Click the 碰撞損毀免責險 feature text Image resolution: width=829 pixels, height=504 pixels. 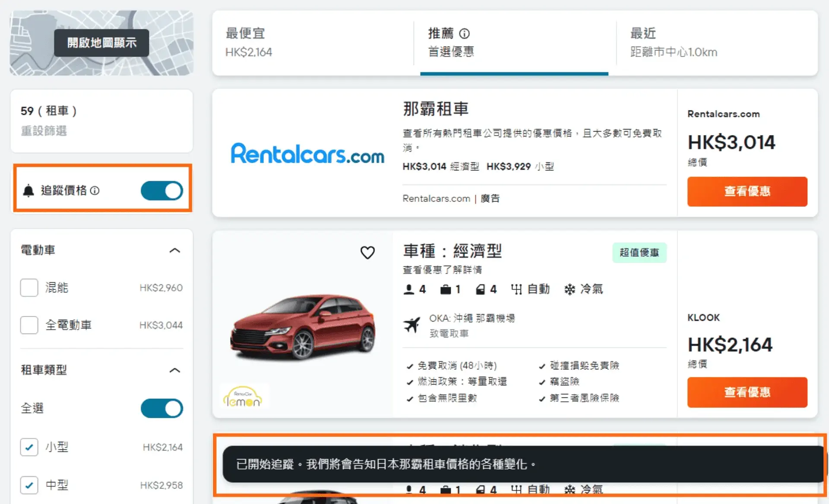[585, 366]
